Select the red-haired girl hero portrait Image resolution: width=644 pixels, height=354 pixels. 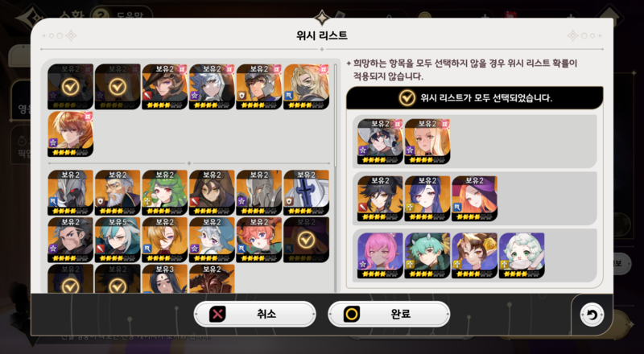[258, 240]
